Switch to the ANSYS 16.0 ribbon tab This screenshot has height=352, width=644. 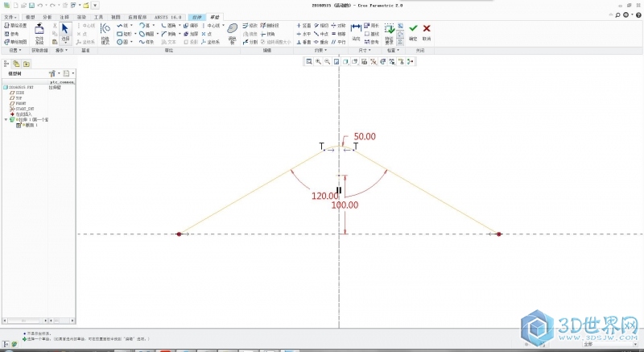[x=167, y=17]
